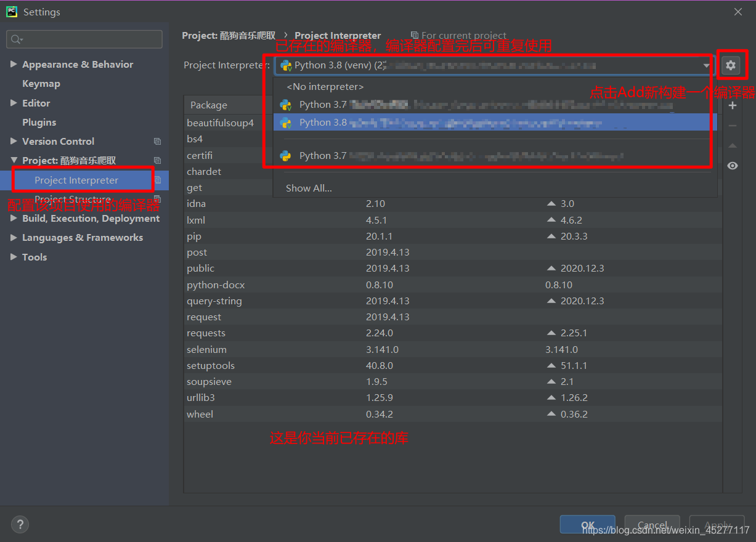Screen dimensions: 756x542
Task: Click version 0.34.2 of wheel
Action: (x=380, y=415)
